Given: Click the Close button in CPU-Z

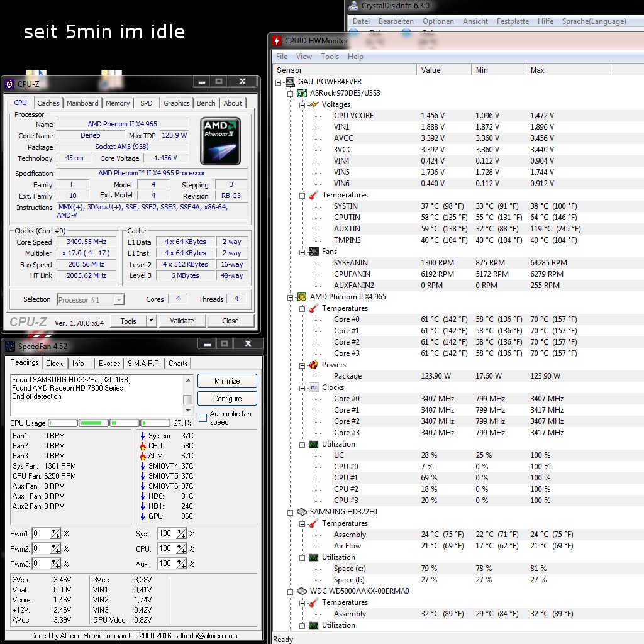Looking at the screenshot, I should point(230,321).
